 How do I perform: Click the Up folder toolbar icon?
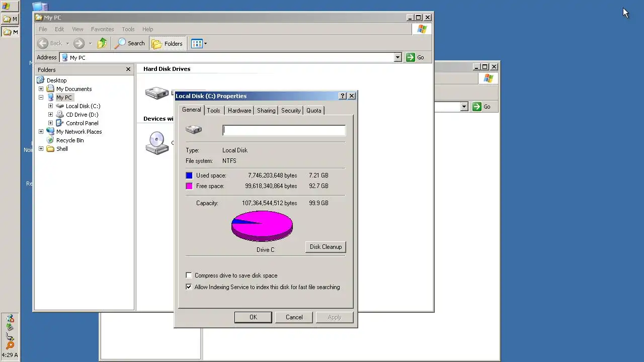pyautogui.click(x=102, y=43)
